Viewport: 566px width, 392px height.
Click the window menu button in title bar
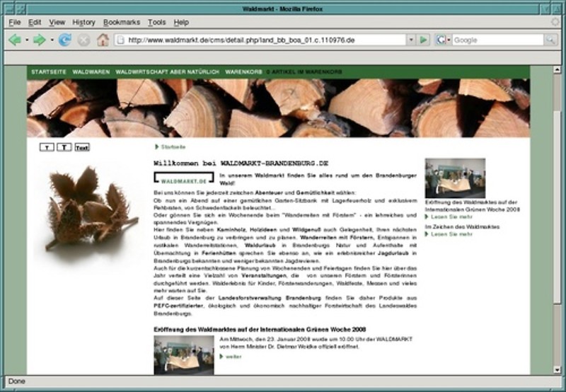[x=8, y=8]
